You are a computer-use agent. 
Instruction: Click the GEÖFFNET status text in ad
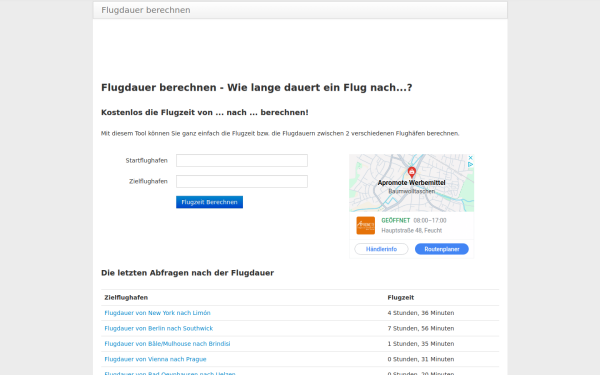396,220
